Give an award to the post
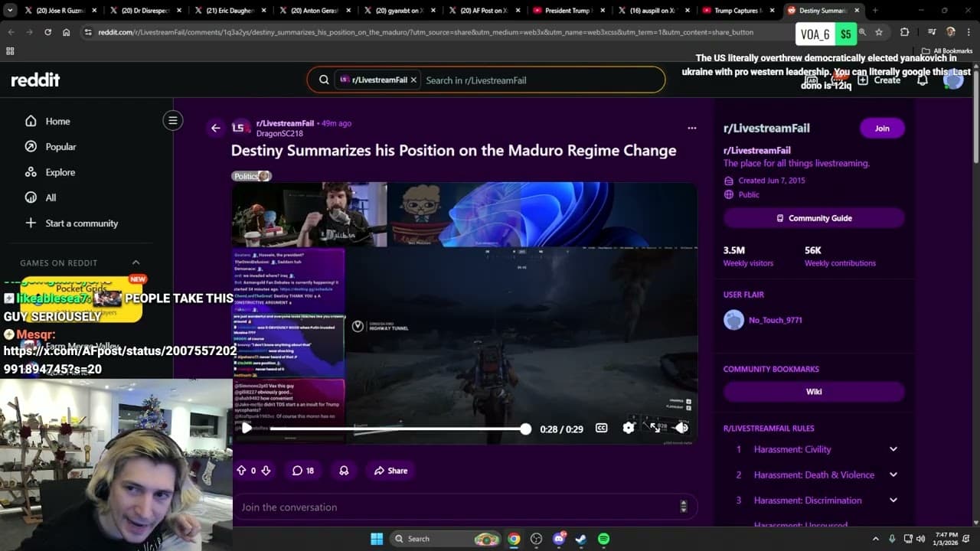Viewport: 980px width, 551px height. 344,471
